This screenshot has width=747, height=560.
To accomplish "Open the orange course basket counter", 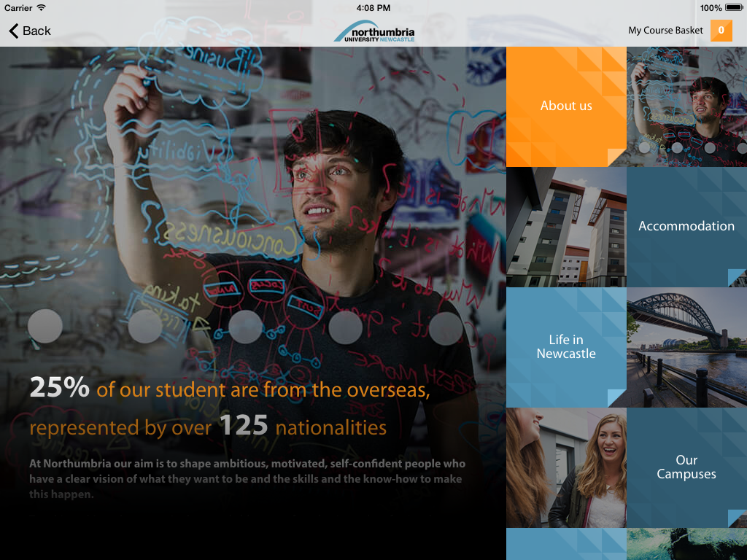I will pos(721,31).
